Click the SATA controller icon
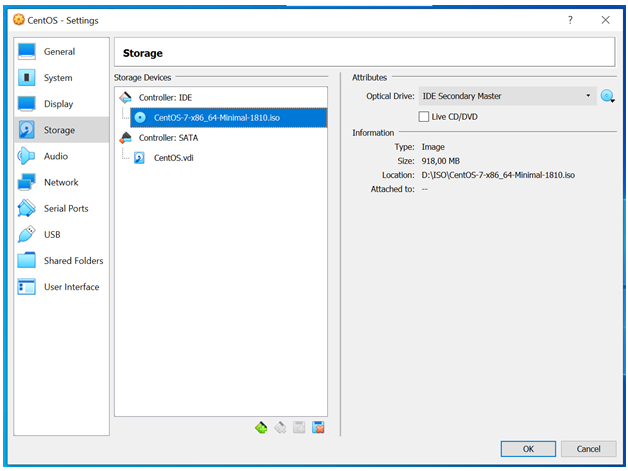Image resolution: width=628 pixels, height=471 pixels. (126, 137)
